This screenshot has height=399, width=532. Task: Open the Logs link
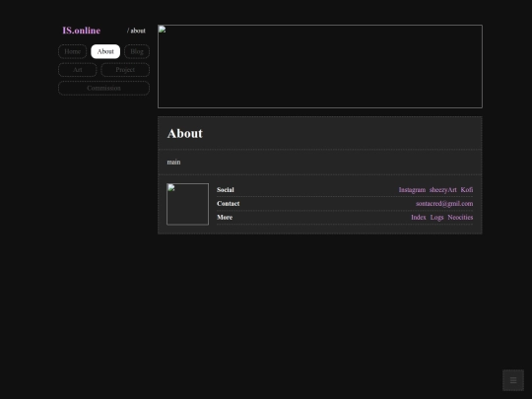[436, 218]
